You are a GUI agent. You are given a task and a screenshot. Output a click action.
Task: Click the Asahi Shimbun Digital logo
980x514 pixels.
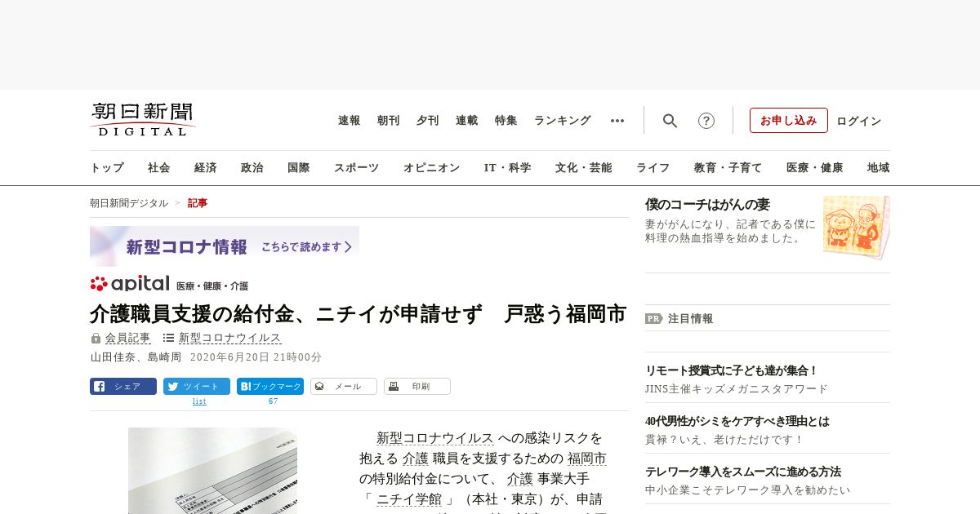point(143,119)
